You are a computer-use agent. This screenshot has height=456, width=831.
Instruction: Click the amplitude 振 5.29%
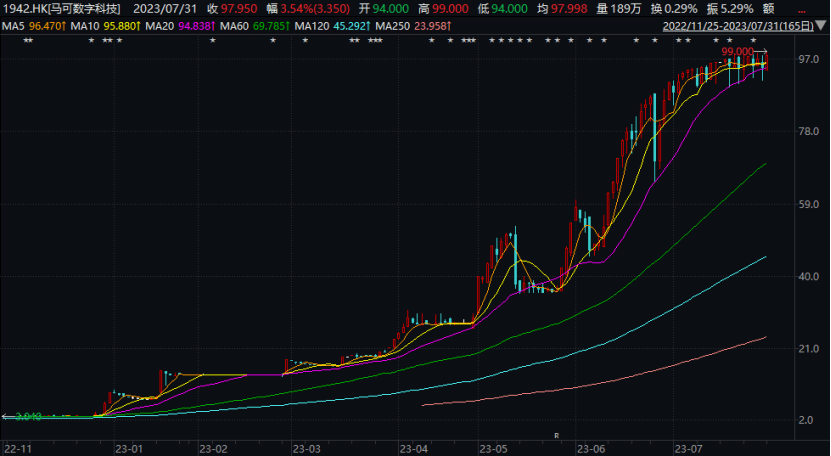[x=729, y=8]
